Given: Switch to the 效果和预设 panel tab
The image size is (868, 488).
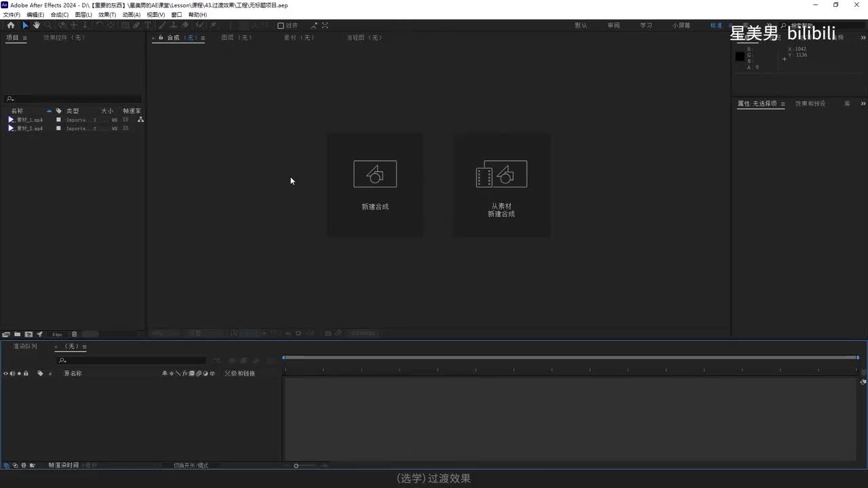Looking at the screenshot, I should click(x=810, y=104).
